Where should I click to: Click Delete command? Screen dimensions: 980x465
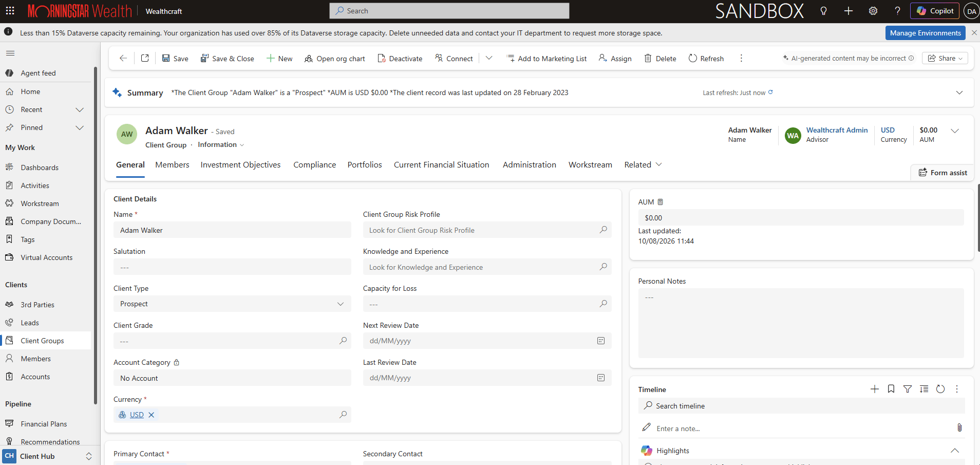(x=660, y=59)
